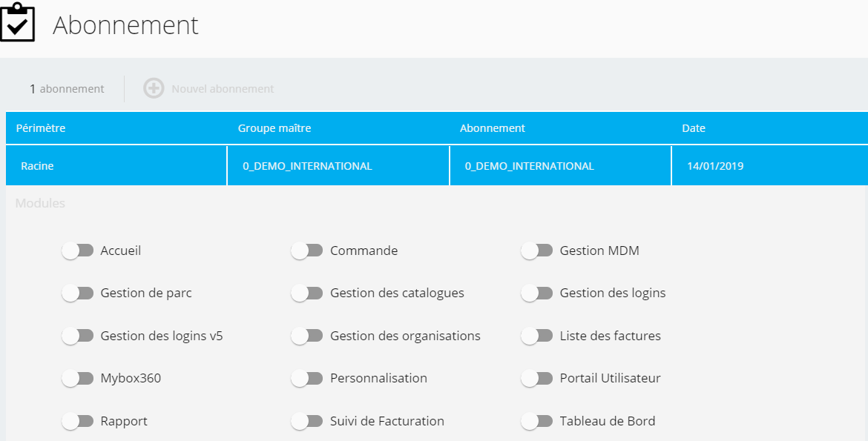
Task: Switch on Gestion des catalogues
Action: pyautogui.click(x=307, y=294)
